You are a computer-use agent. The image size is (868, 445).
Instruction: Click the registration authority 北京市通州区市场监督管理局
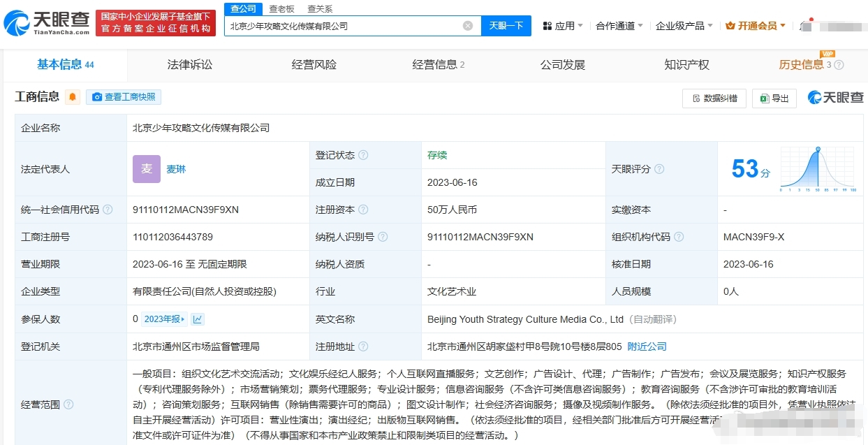pyautogui.click(x=196, y=346)
